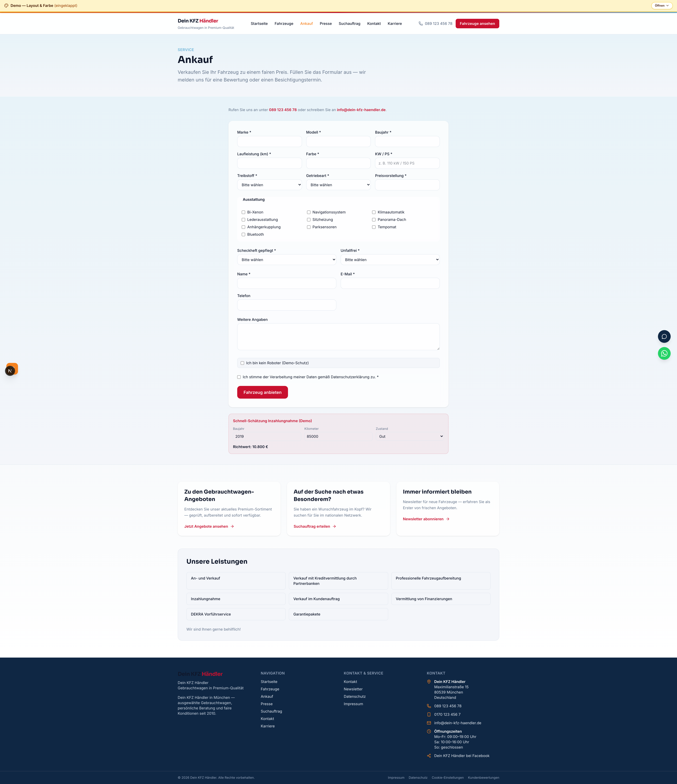The image size is (677, 784).
Task: Open Presse in top navigation
Action: [326, 23]
